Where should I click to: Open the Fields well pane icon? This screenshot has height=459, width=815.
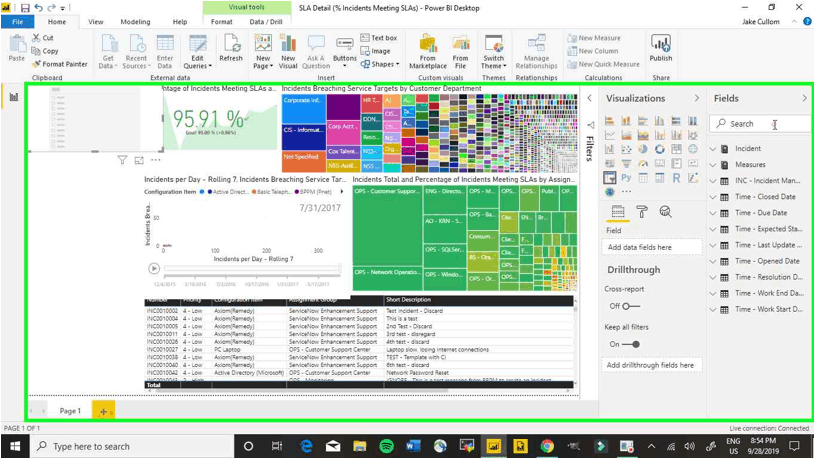coord(618,212)
